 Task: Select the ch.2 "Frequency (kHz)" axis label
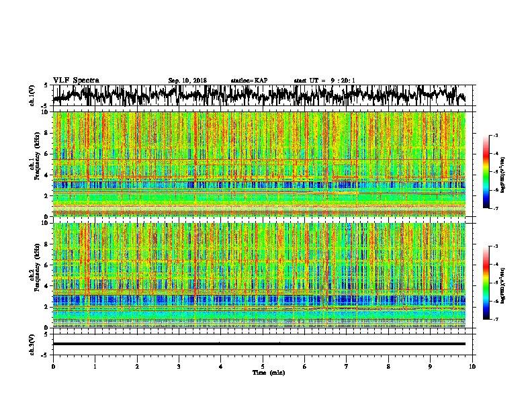pos(37,267)
